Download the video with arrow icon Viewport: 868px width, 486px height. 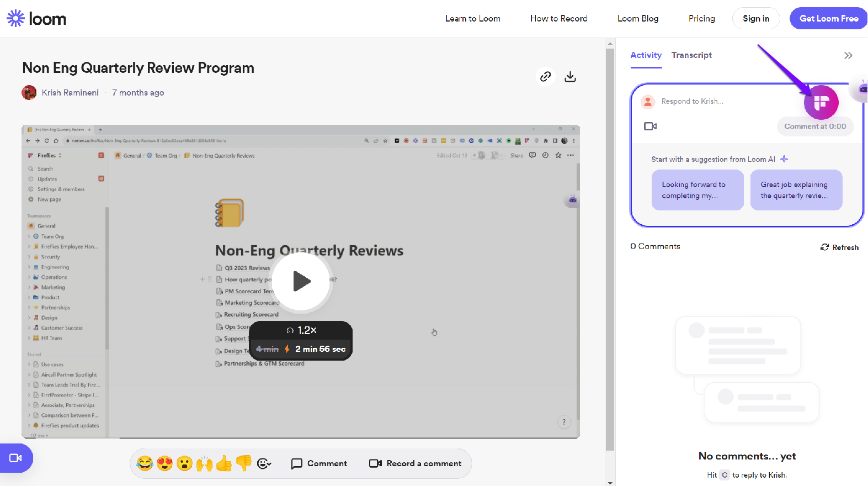coord(570,77)
